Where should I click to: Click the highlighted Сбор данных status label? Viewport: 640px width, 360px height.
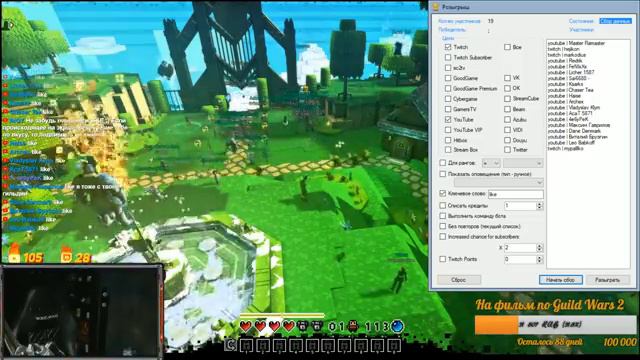(x=615, y=21)
